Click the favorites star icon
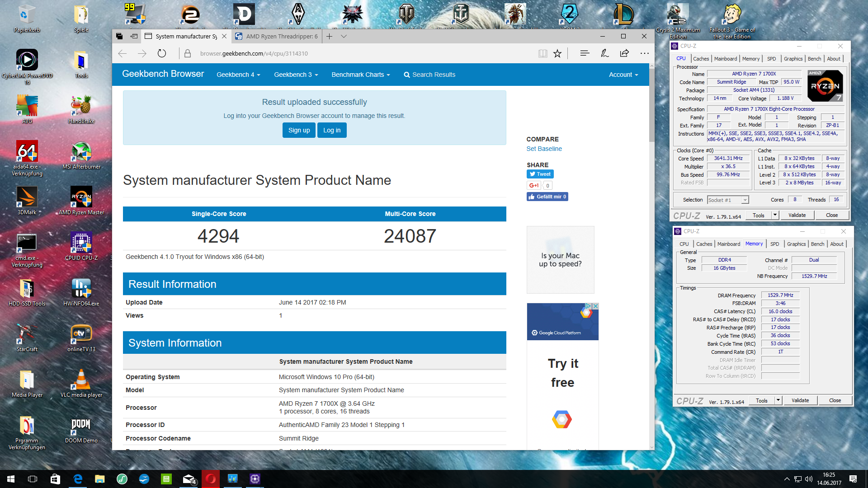The image size is (868, 488). coord(557,54)
